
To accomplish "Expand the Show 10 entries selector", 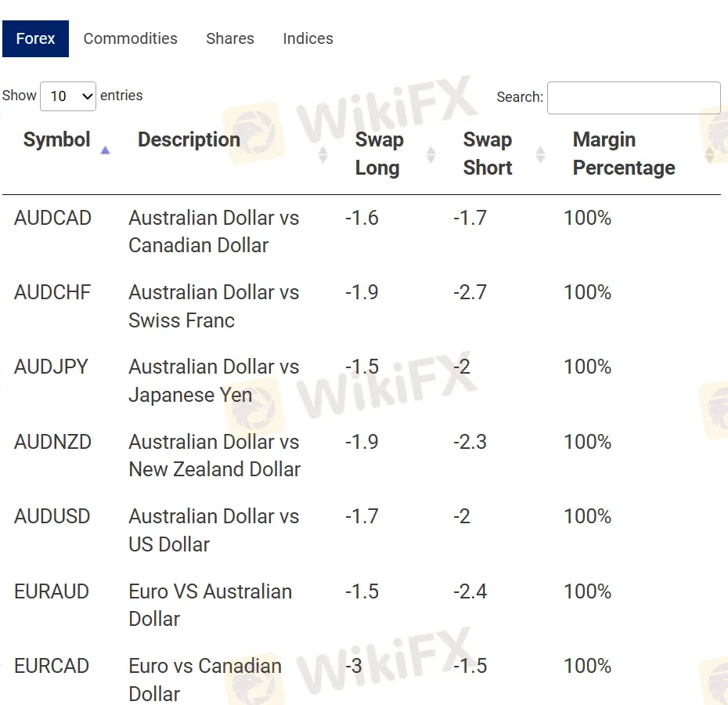I will (68, 96).
